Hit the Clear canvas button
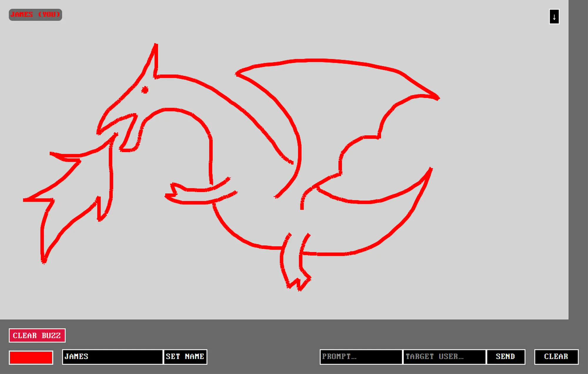 (x=556, y=357)
